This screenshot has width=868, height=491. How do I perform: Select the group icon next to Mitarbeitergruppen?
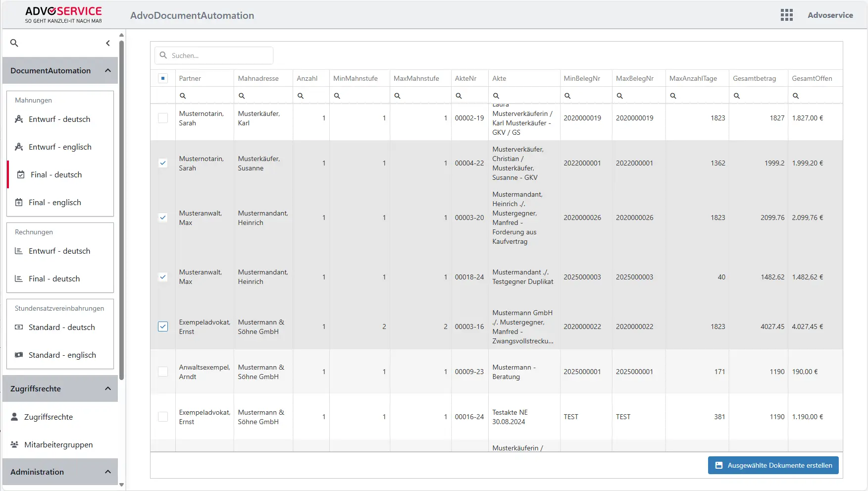(x=15, y=444)
